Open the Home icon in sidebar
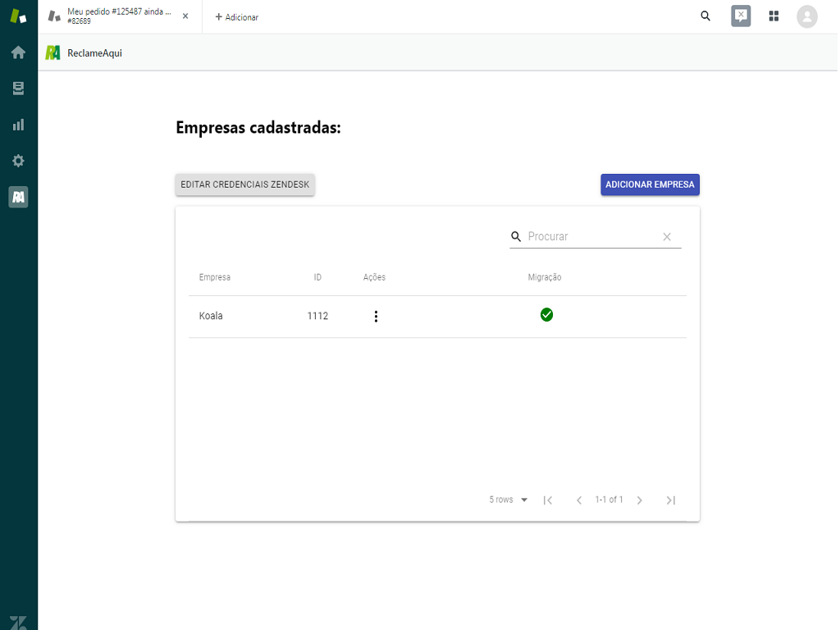The image size is (840, 630). (18, 52)
